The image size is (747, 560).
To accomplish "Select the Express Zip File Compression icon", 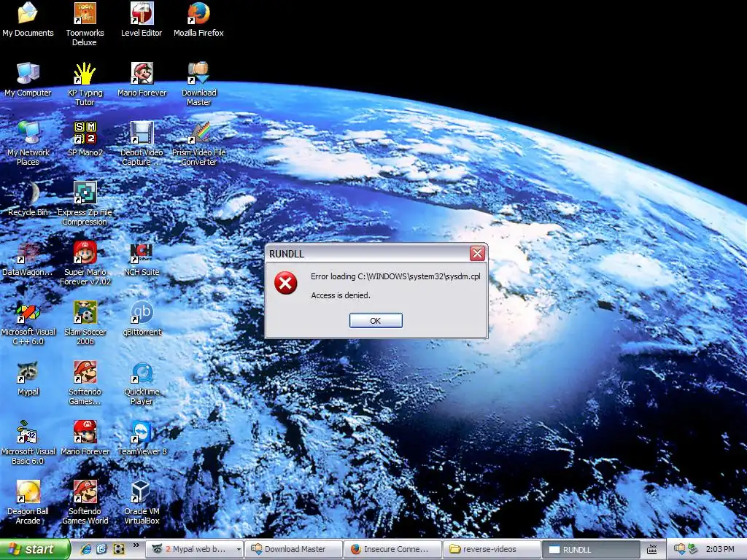I will tap(85, 204).
